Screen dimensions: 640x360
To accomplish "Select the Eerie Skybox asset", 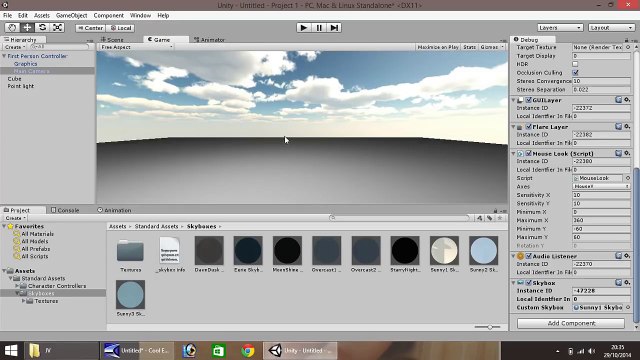I will coord(248,254).
